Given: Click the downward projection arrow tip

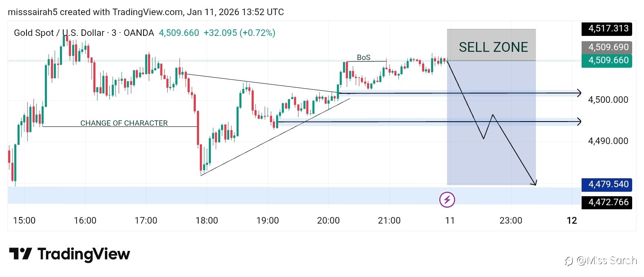Looking at the screenshot, I should (535, 184).
